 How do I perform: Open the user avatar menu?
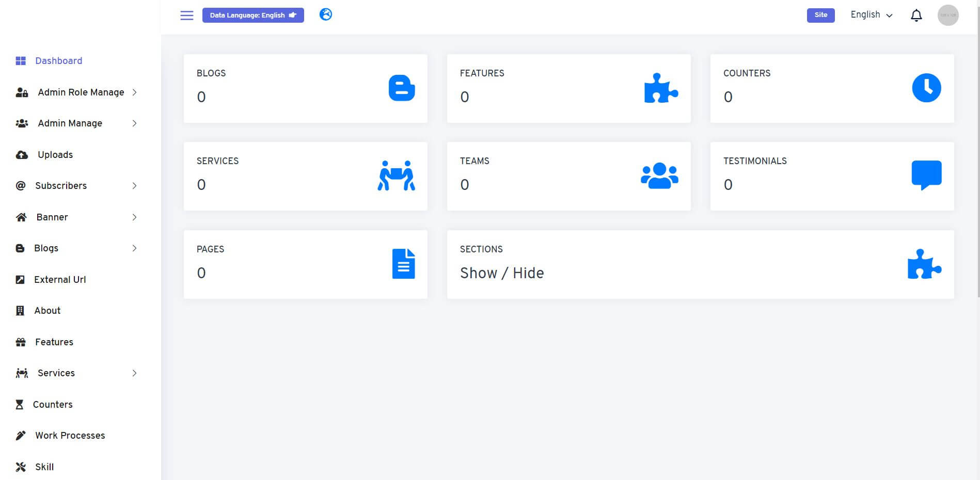click(x=948, y=15)
